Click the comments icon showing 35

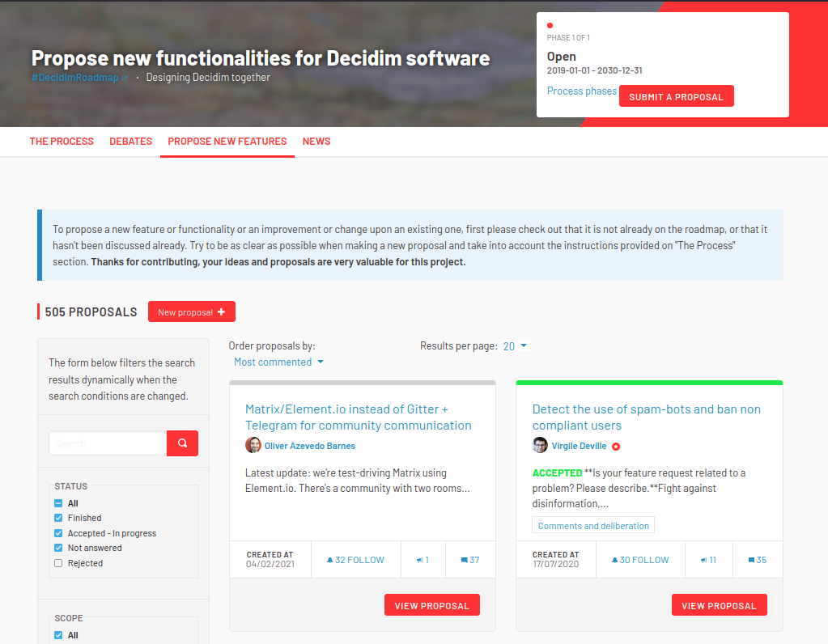(x=751, y=560)
